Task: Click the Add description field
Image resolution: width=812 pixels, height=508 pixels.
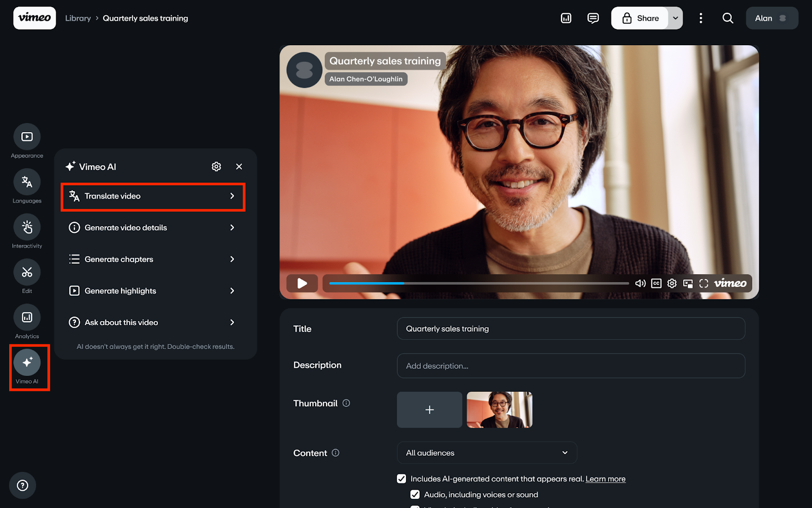Action: point(570,366)
